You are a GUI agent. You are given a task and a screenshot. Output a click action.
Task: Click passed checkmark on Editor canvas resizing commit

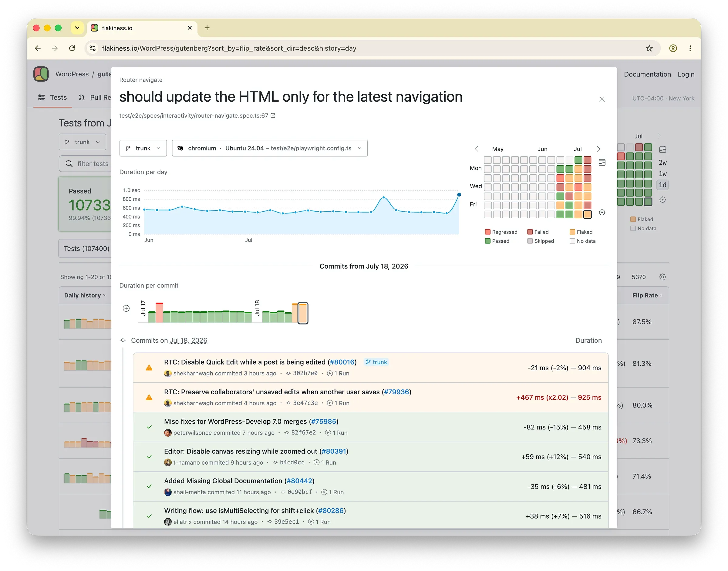click(x=149, y=457)
